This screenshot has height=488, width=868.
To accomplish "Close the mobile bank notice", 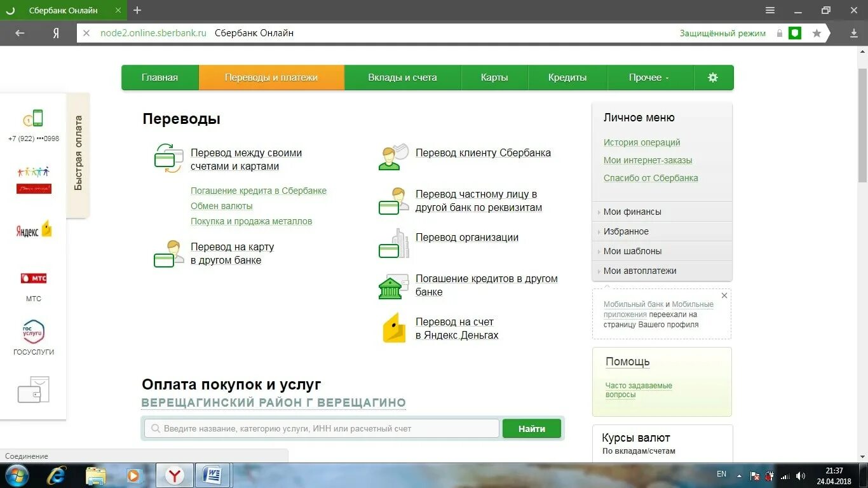I will pyautogui.click(x=724, y=295).
